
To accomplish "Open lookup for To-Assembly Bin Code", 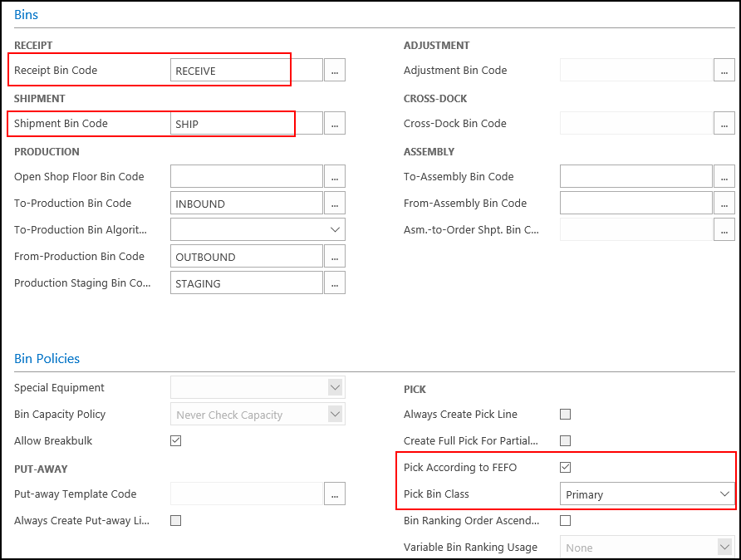I will click(724, 177).
